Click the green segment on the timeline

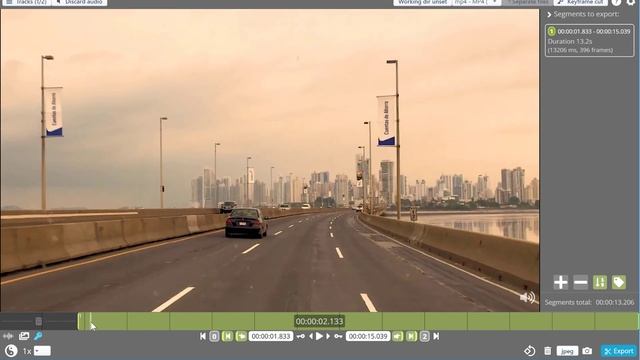358,321
